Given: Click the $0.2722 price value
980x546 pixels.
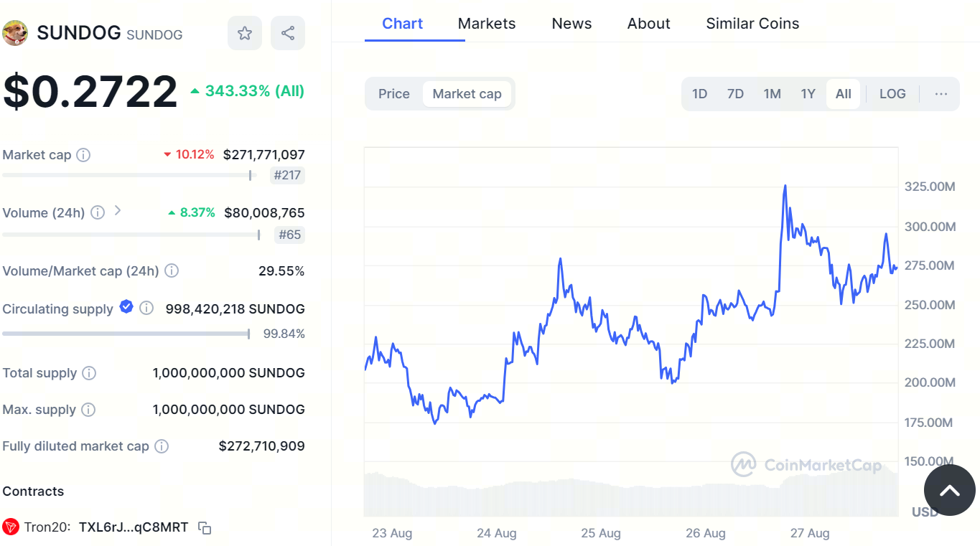Looking at the screenshot, I should click(x=90, y=92).
